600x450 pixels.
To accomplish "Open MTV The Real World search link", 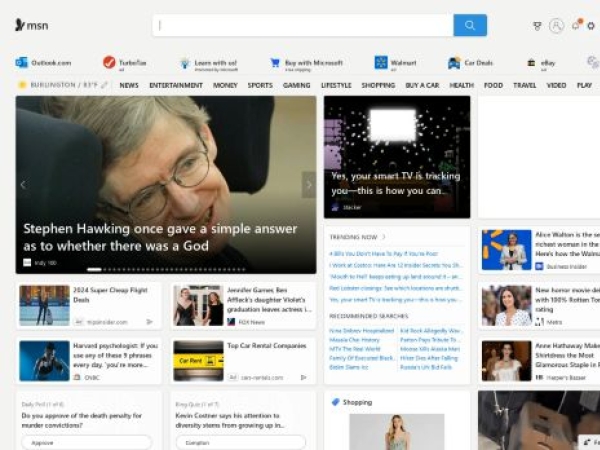I will [x=355, y=349].
